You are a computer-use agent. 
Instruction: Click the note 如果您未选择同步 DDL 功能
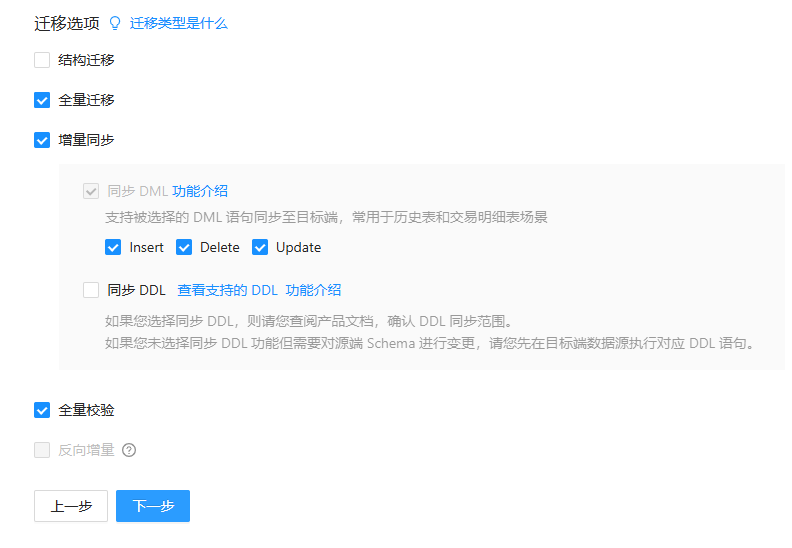coord(429,343)
